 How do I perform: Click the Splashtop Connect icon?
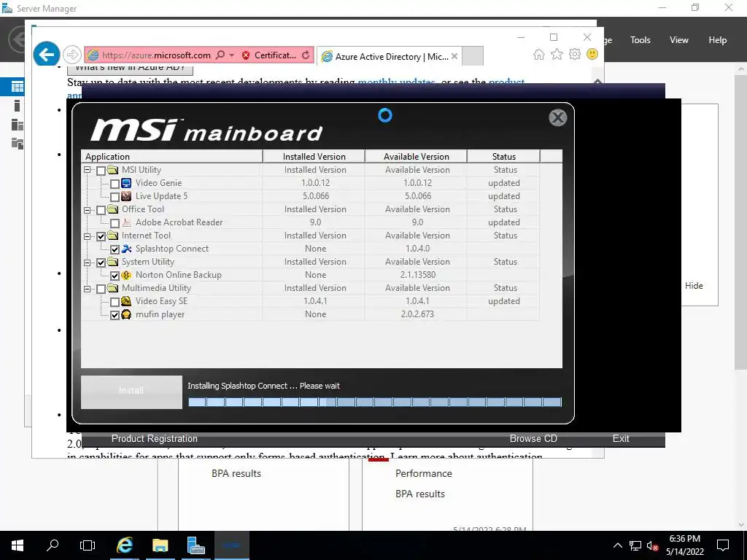(126, 249)
